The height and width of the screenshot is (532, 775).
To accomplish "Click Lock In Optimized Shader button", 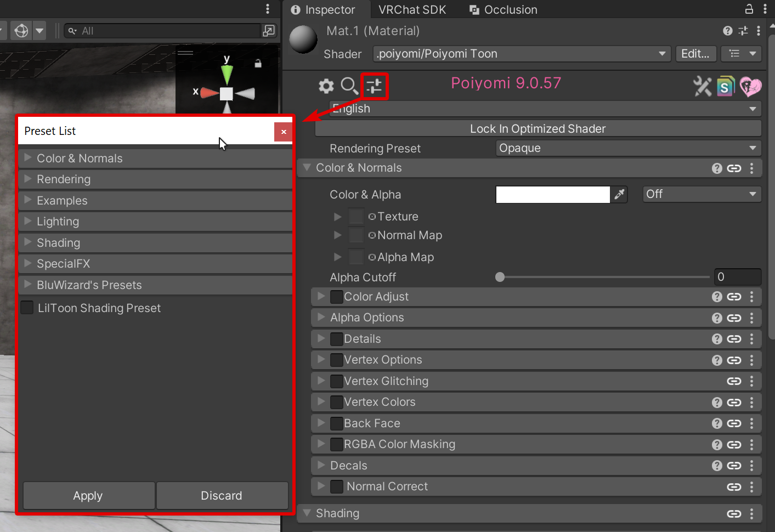I will pyautogui.click(x=538, y=128).
